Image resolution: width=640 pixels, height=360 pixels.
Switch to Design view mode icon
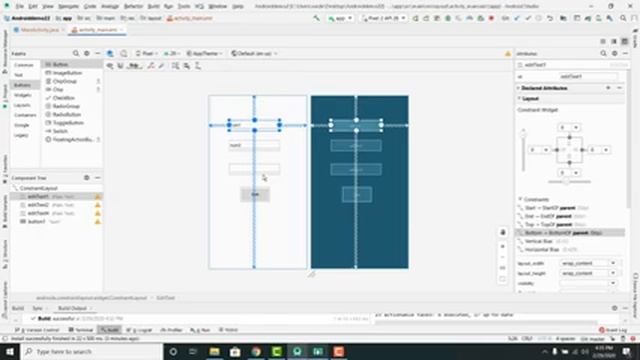(x=624, y=41)
